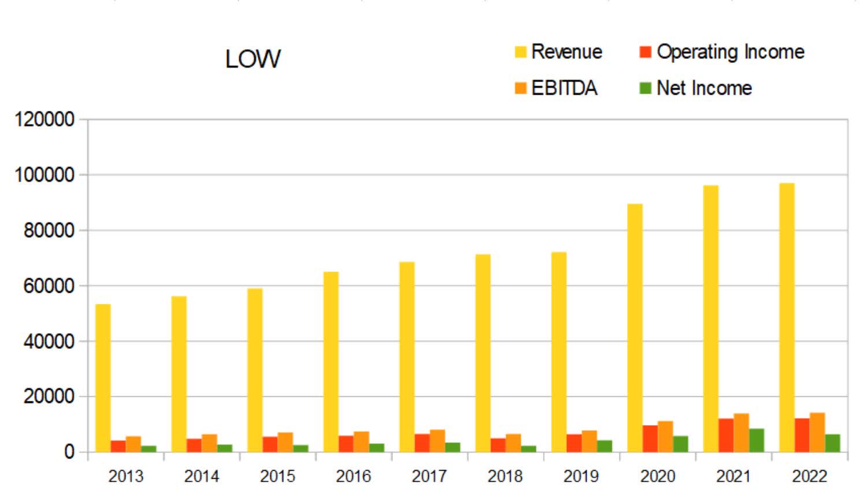
Task: Click the 2014 x-axis label
Action: click(201, 476)
